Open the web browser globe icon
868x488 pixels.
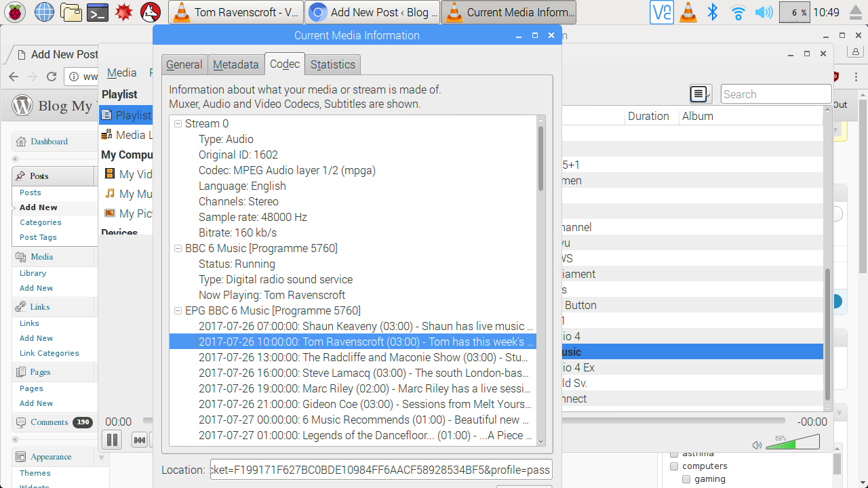(x=44, y=12)
